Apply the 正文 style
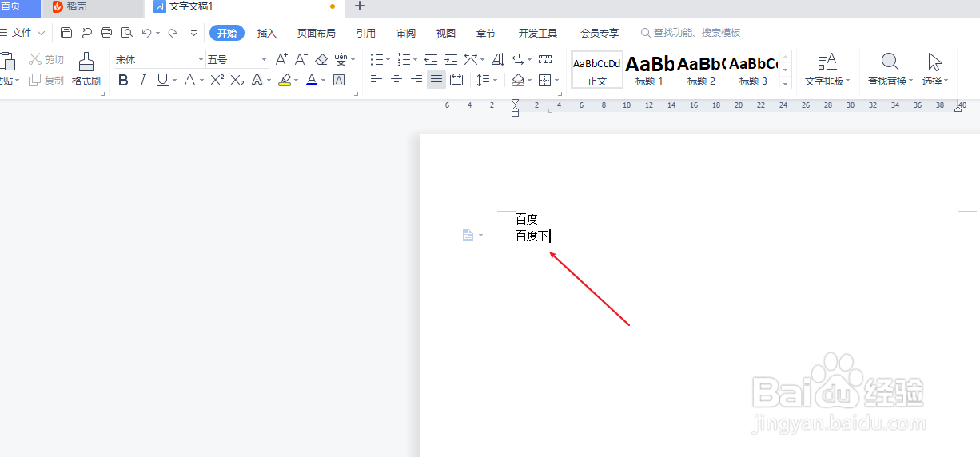980x457 pixels. [597, 70]
